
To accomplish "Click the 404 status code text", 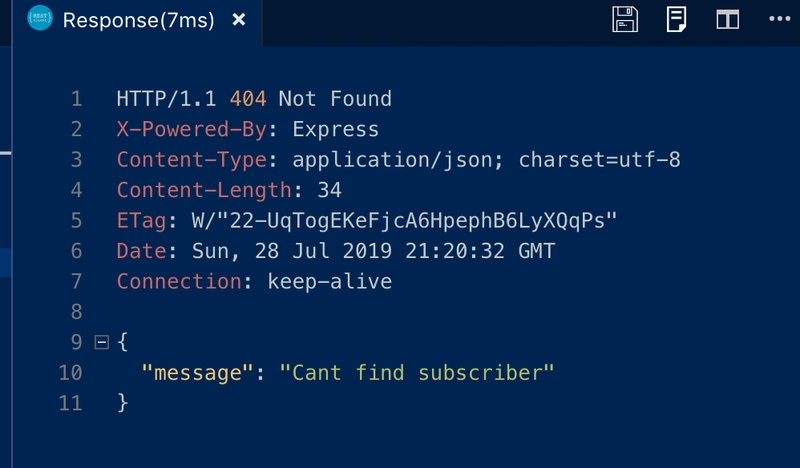I will (x=248, y=98).
